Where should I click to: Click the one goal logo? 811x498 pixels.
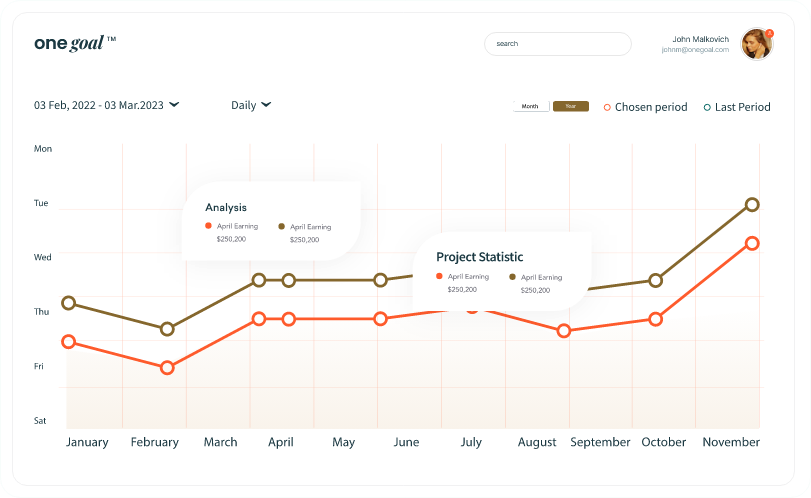click(75, 43)
